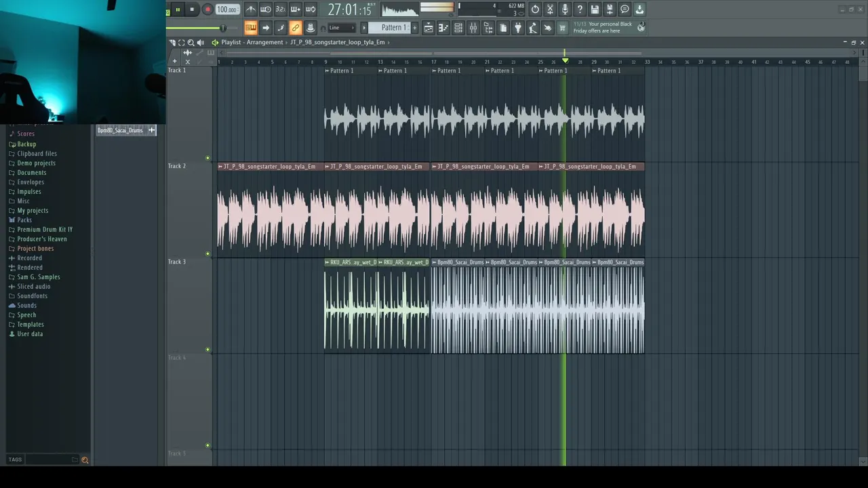Click the arrow left of Pattern 1 selector
This screenshot has width=868, height=488.
[364, 28]
